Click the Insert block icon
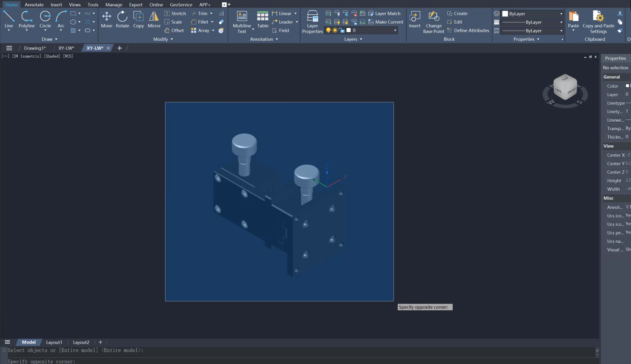 click(x=414, y=19)
